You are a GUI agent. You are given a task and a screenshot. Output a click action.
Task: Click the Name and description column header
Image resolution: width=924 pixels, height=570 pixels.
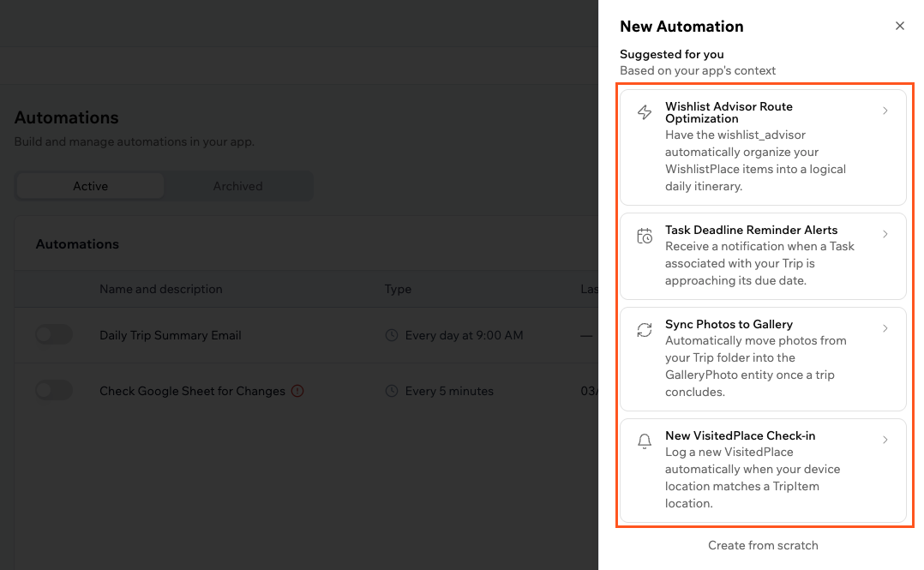point(161,289)
